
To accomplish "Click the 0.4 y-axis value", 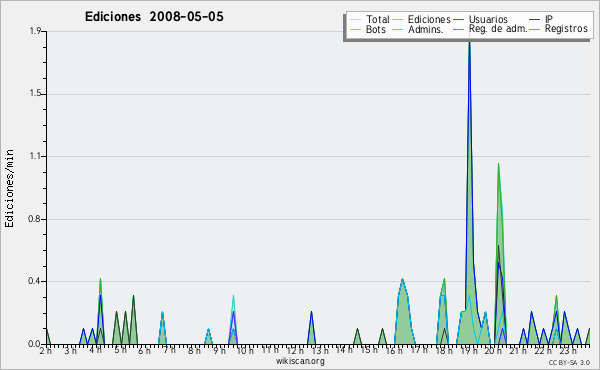I will point(34,281).
